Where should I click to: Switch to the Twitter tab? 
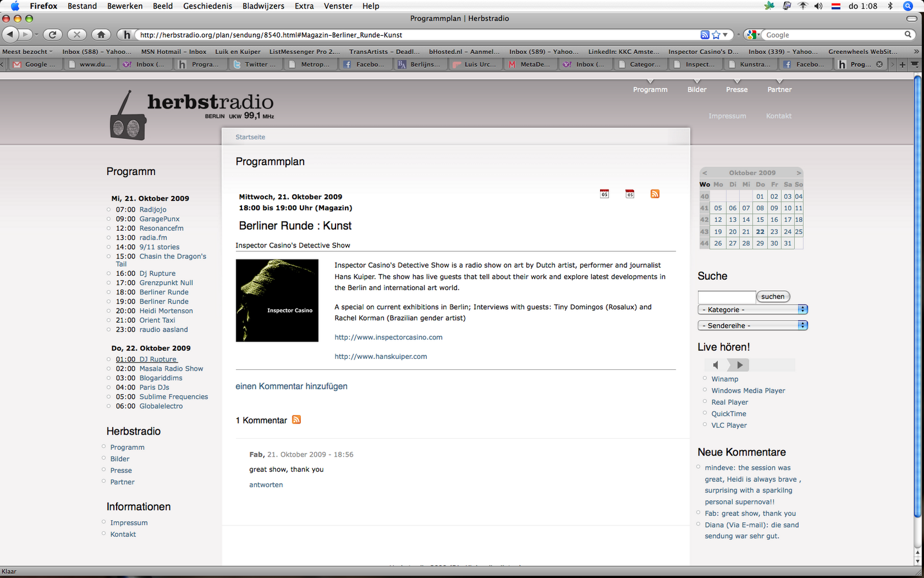(255, 64)
